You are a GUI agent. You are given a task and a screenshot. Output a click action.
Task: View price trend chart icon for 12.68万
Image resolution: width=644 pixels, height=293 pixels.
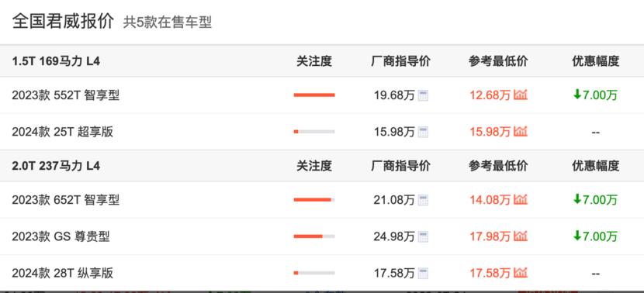pos(521,95)
